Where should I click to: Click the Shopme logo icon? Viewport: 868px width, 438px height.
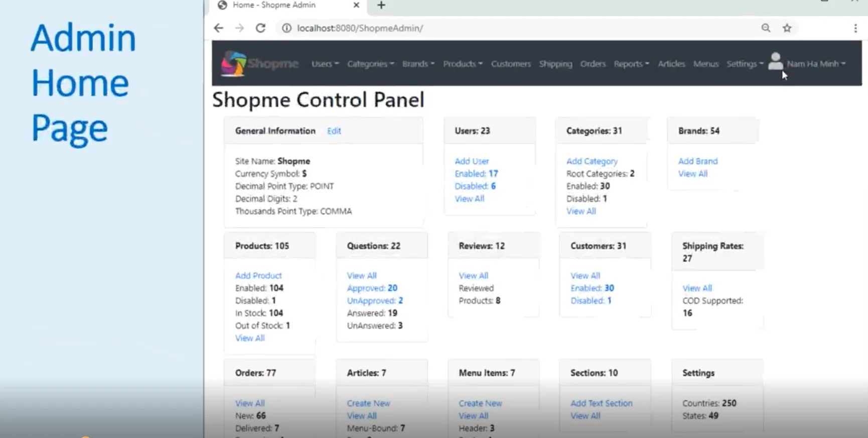[234, 64]
